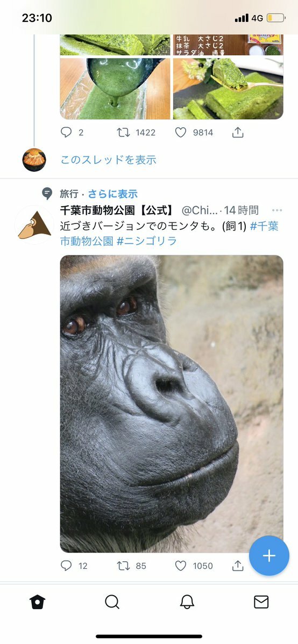
Task: Like the gorilla tweet with 1050 likes
Action: coord(181,566)
